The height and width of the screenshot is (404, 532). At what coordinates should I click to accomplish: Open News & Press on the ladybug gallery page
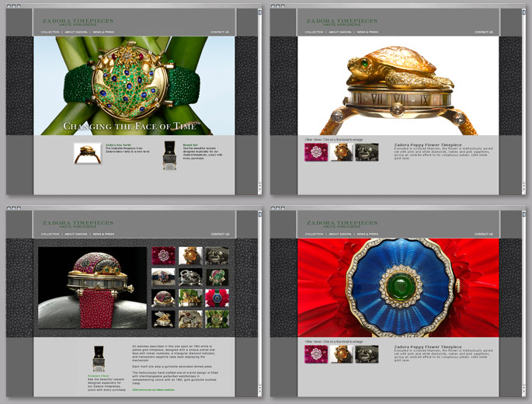point(103,234)
